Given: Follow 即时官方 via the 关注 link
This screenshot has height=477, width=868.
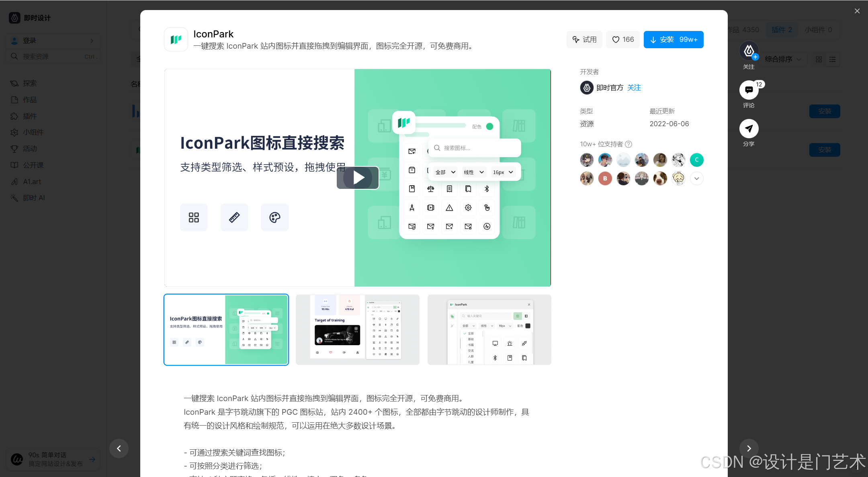Looking at the screenshot, I should (634, 88).
